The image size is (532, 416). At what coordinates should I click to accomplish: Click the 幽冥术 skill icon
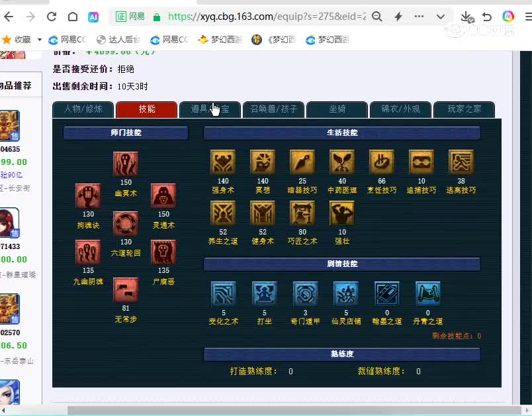click(126, 164)
